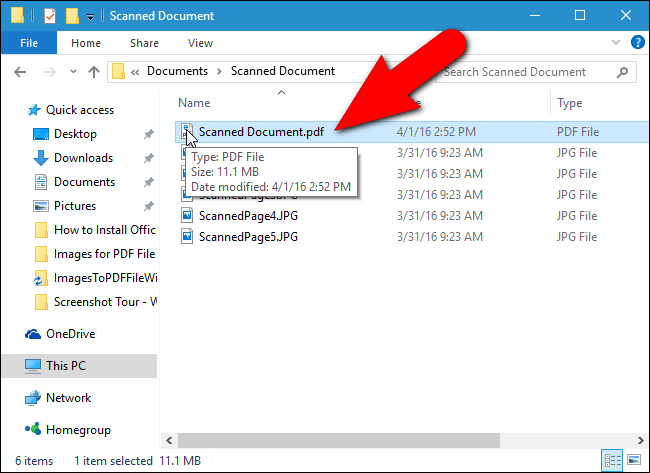Open the Customize Quick Access Toolbar dropdown
The height and width of the screenshot is (473, 650).
coord(90,17)
